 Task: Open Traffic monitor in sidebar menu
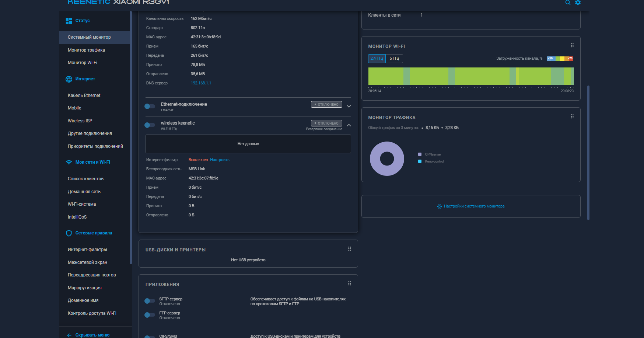86,50
